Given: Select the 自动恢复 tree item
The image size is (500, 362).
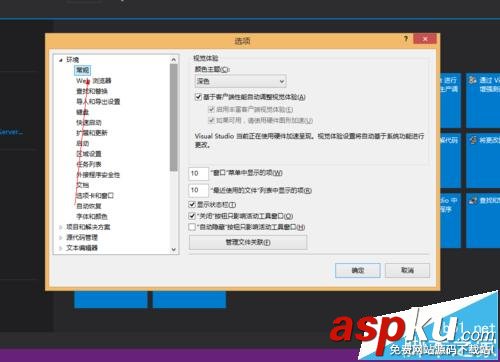Looking at the screenshot, I should point(89,206).
